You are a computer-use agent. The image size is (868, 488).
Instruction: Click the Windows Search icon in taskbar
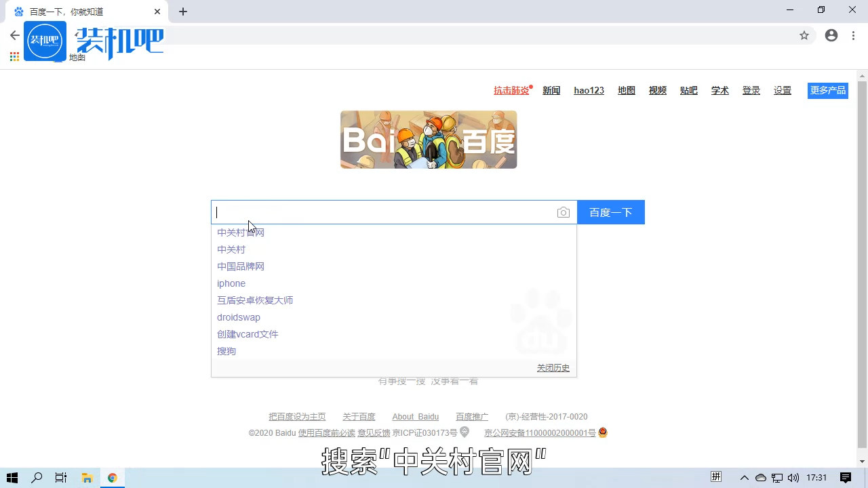(x=37, y=478)
